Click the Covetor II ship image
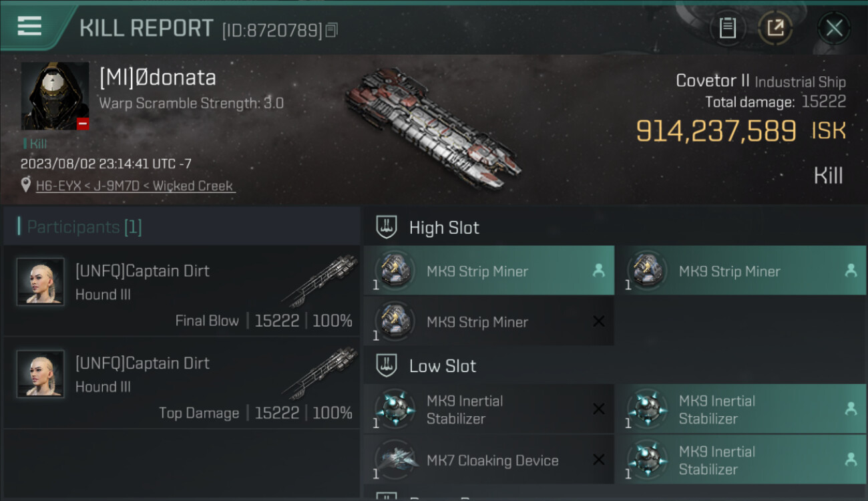 point(433,127)
